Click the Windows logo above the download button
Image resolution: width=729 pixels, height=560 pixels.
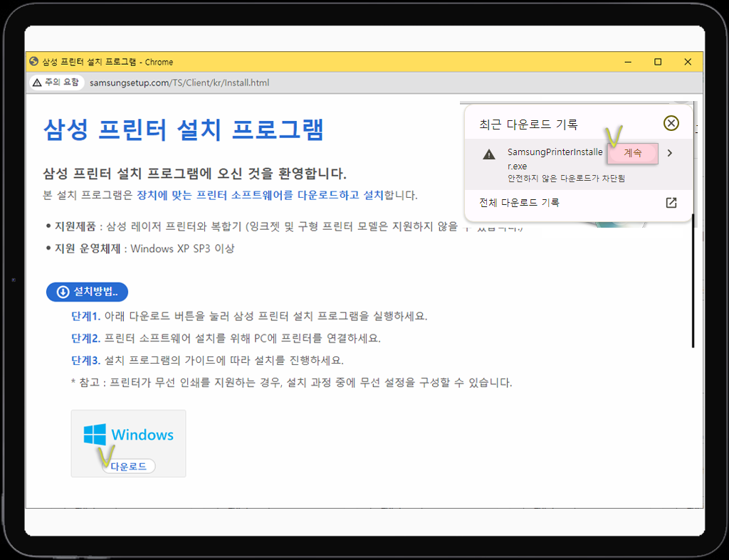coord(93,434)
